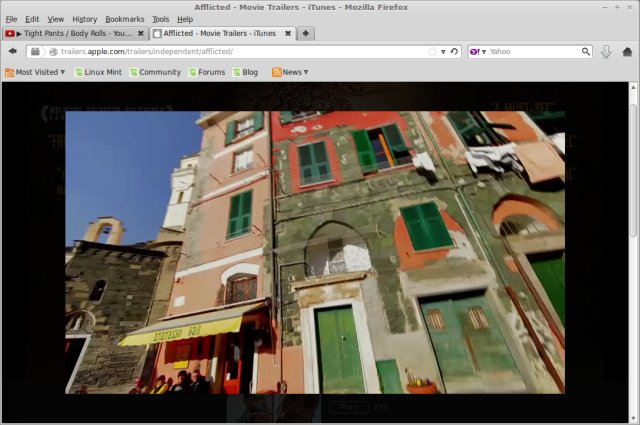The width and height of the screenshot is (640, 425).
Task: Switch to Tight Pants / Body Rolls tab
Action: [x=73, y=33]
